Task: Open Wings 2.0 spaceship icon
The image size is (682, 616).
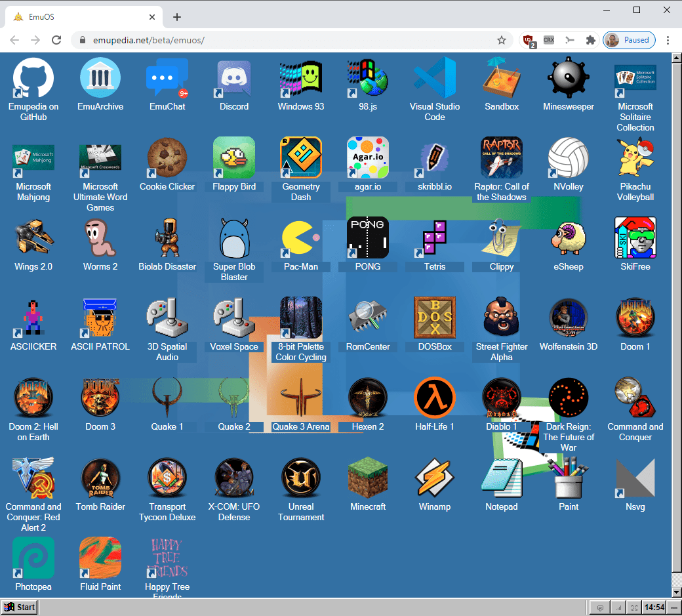Action: (x=33, y=237)
